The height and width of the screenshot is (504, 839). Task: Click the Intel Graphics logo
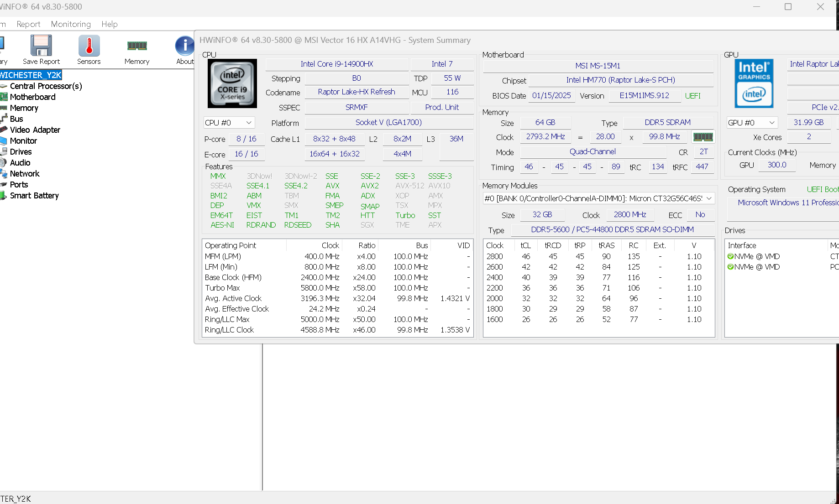[x=754, y=83]
